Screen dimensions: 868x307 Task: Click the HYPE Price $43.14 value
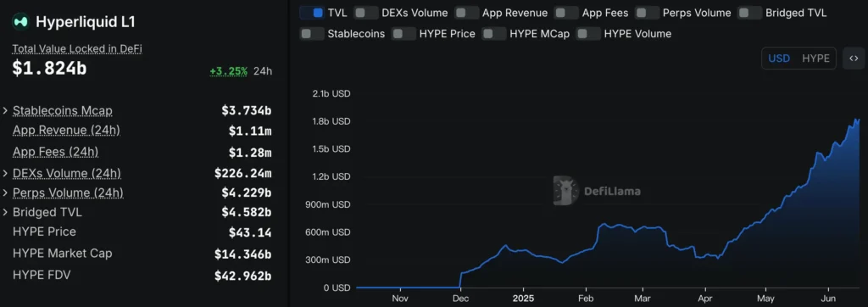click(250, 232)
